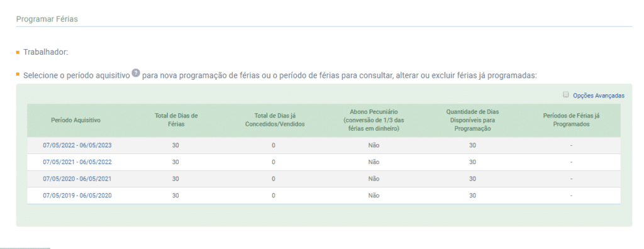Select período aquisitivo 07/05/2019 - 06/05/2020
The height and width of the screenshot is (249, 644).
[x=77, y=196]
